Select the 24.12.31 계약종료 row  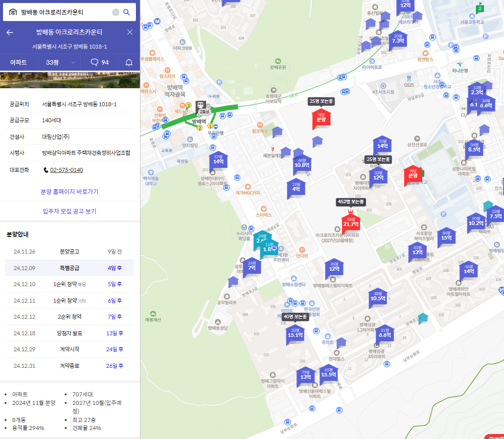(69, 366)
